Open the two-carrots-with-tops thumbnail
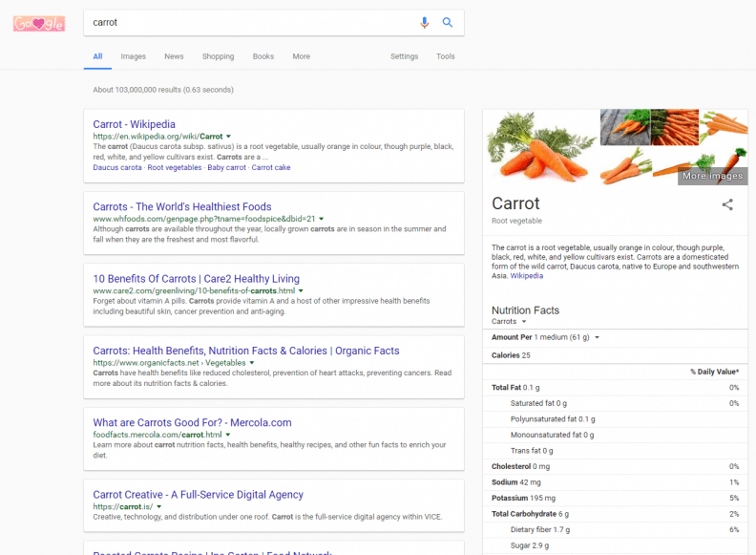The image size is (756, 555). (626, 165)
